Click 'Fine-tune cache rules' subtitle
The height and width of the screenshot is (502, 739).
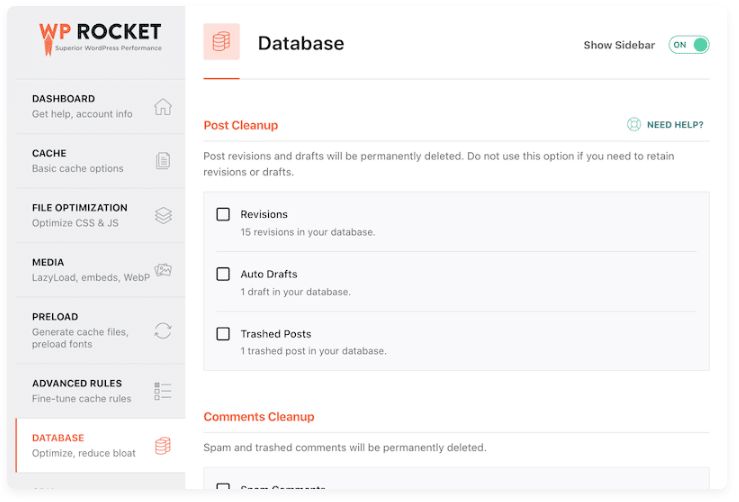click(x=82, y=399)
